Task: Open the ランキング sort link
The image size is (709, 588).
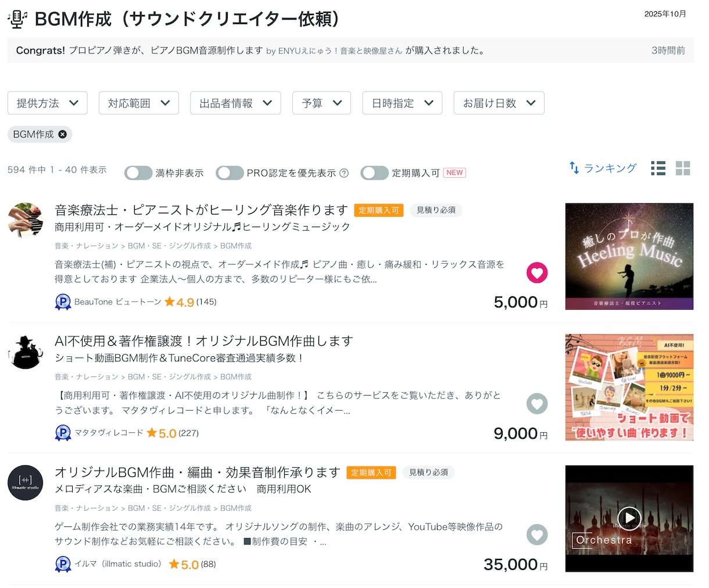Action: click(610, 168)
